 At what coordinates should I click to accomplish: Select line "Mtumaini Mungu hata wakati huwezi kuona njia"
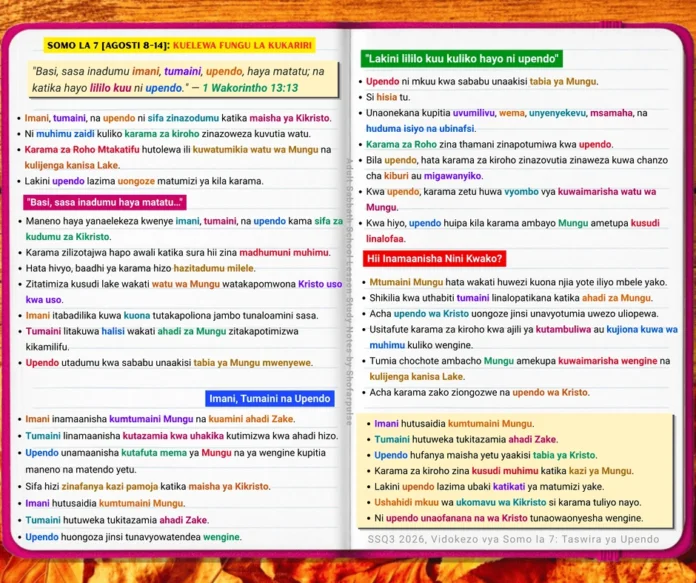pos(518,282)
